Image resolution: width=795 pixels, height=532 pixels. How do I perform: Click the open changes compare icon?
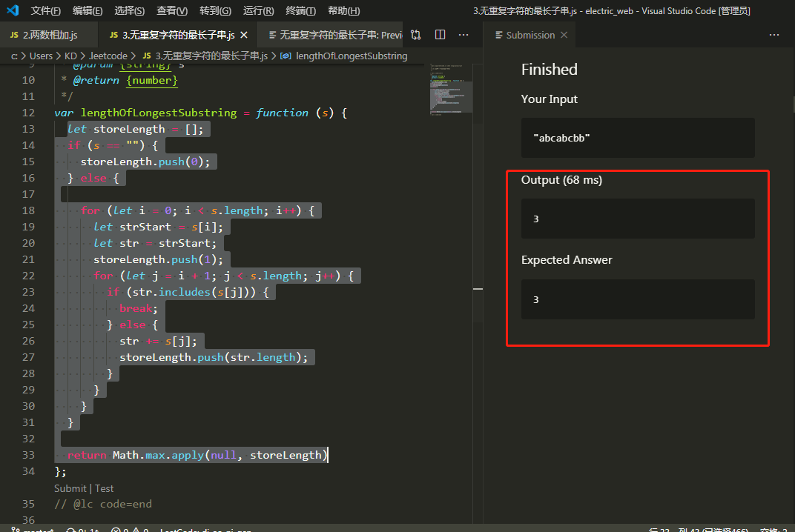[415, 35]
